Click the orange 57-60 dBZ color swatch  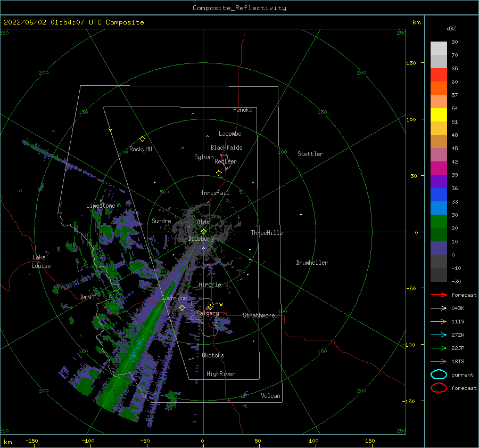(x=439, y=88)
